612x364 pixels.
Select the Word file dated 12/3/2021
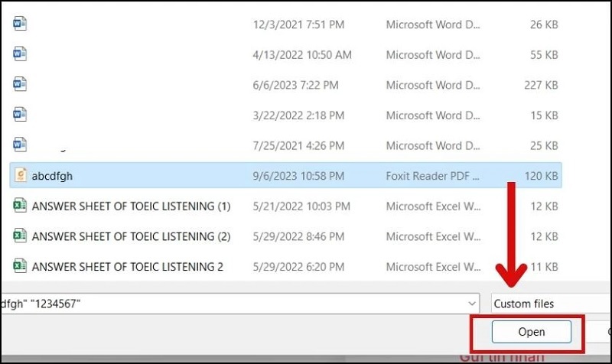pyautogui.click(x=21, y=24)
